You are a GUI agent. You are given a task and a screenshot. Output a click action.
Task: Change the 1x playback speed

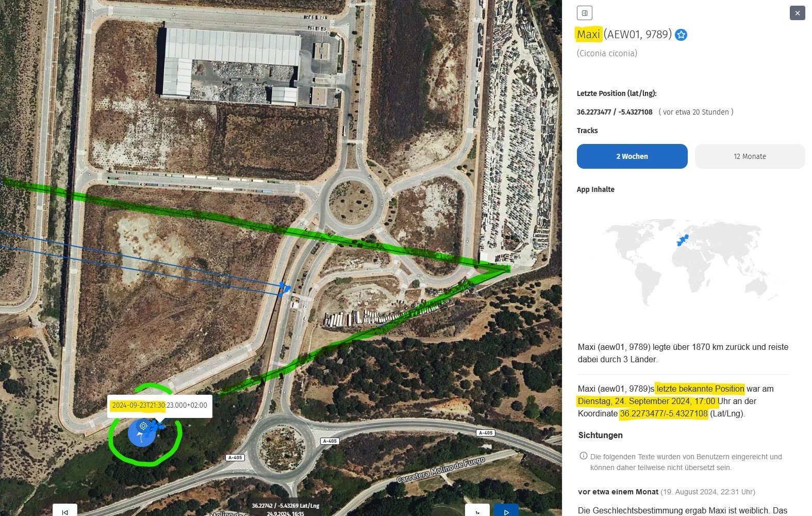pos(477,510)
